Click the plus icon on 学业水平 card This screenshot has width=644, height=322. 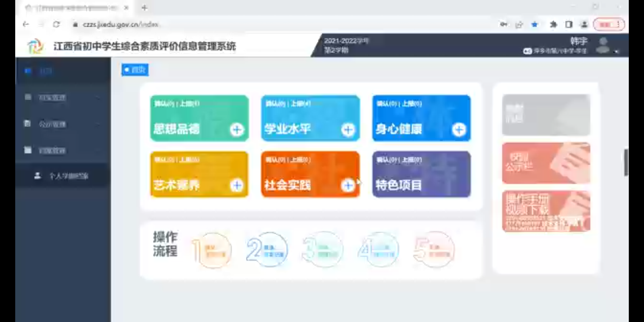tap(348, 129)
